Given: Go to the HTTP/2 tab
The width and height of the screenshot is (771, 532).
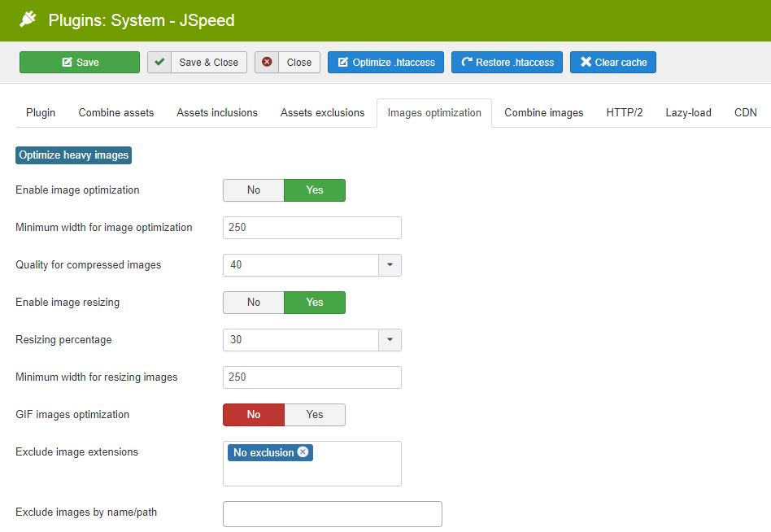Looking at the screenshot, I should (x=624, y=113).
